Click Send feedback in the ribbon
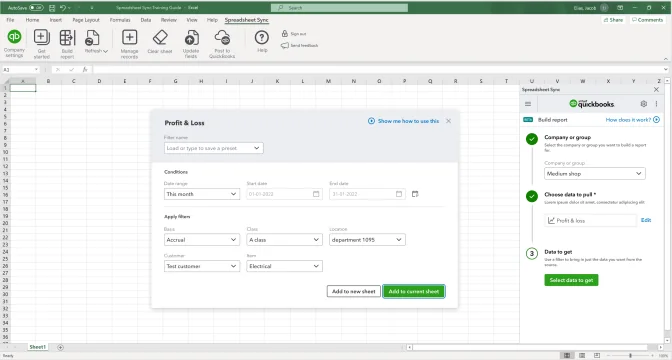The height and width of the screenshot is (360, 672). click(300, 45)
